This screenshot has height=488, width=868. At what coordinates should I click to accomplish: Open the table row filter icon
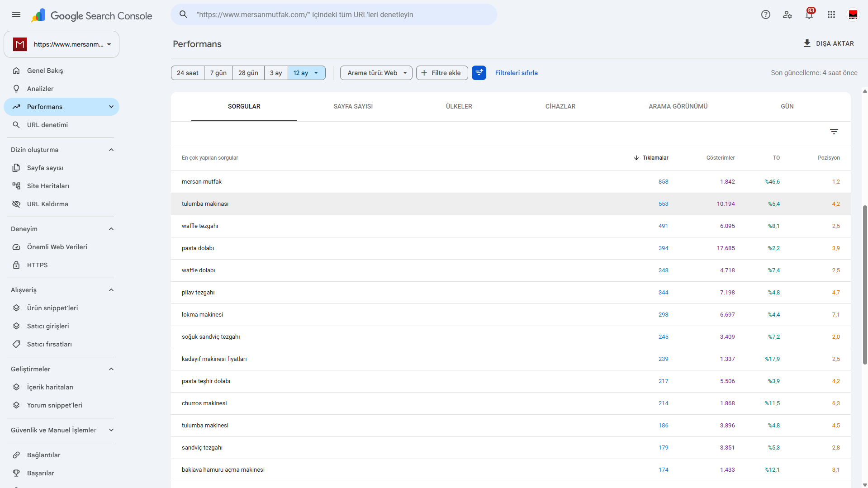click(834, 132)
